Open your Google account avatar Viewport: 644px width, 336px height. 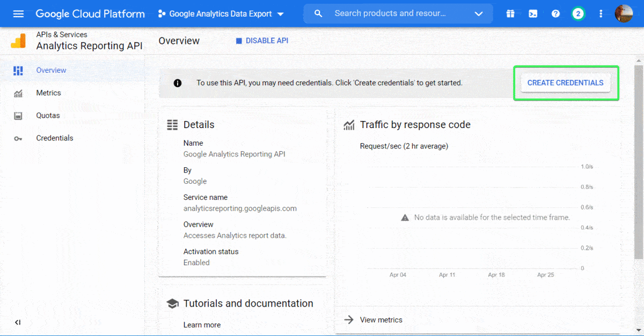click(x=624, y=13)
